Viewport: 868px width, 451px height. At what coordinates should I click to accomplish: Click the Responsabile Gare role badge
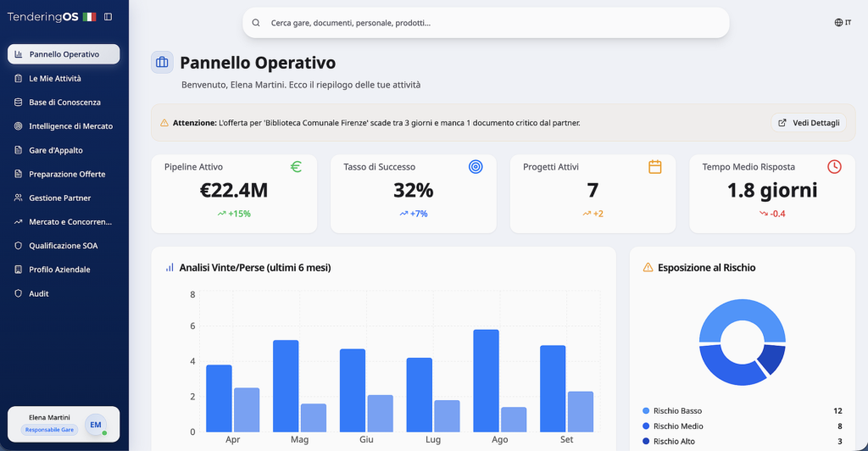[50, 430]
